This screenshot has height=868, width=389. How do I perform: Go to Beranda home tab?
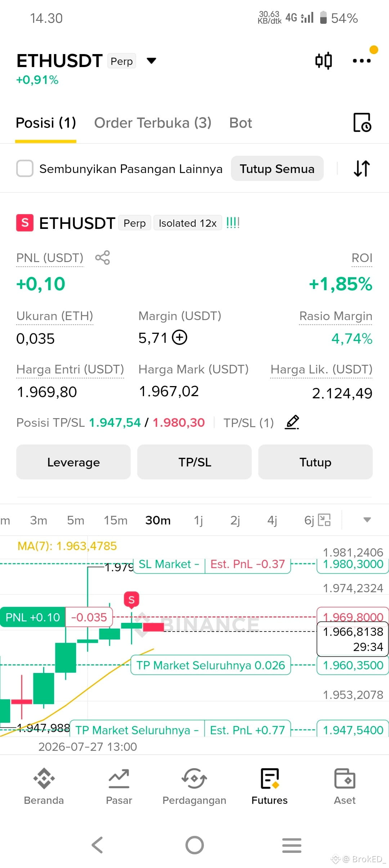tap(44, 787)
